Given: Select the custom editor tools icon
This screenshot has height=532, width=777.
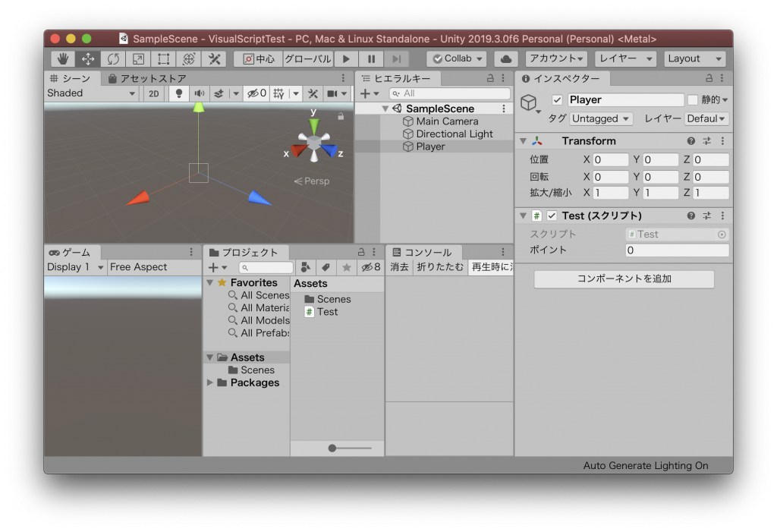Looking at the screenshot, I should (214, 59).
